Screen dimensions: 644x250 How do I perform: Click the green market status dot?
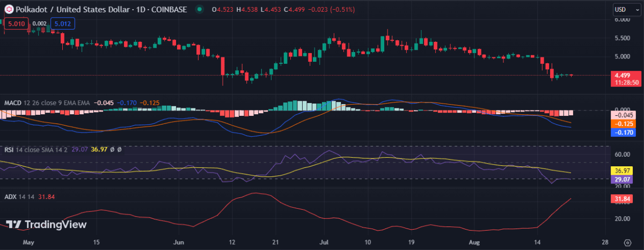(200, 9)
